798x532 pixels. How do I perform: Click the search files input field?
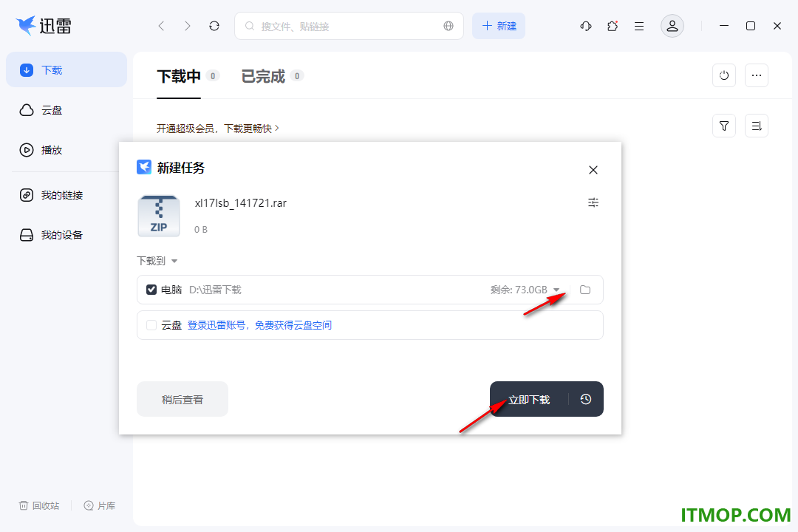(349, 26)
